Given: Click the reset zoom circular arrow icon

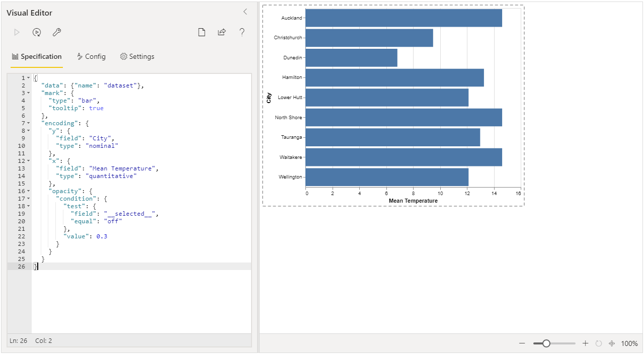Looking at the screenshot, I should (x=599, y=343).
